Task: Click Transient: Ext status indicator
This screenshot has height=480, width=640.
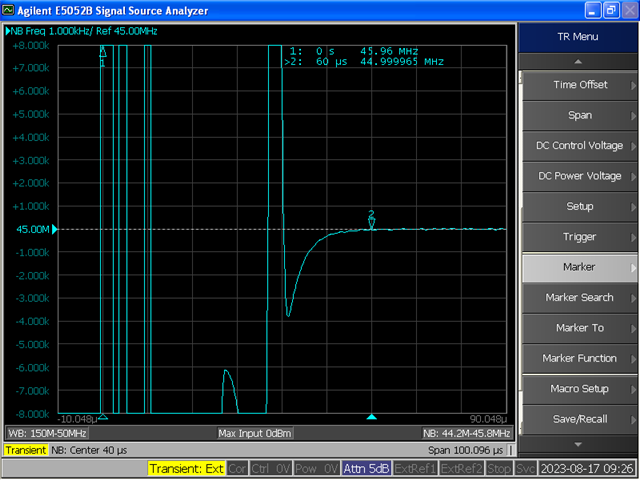Action: click(x=187, y=469)
